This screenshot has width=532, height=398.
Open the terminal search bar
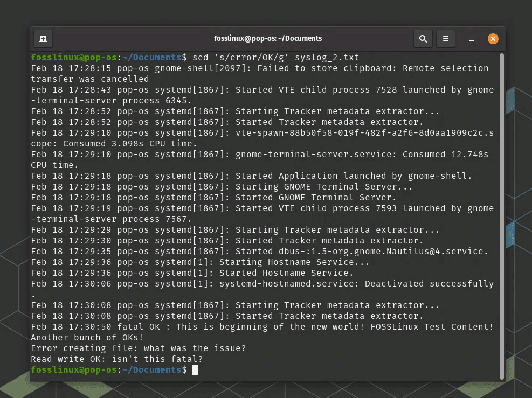click(x=423, y=38)
